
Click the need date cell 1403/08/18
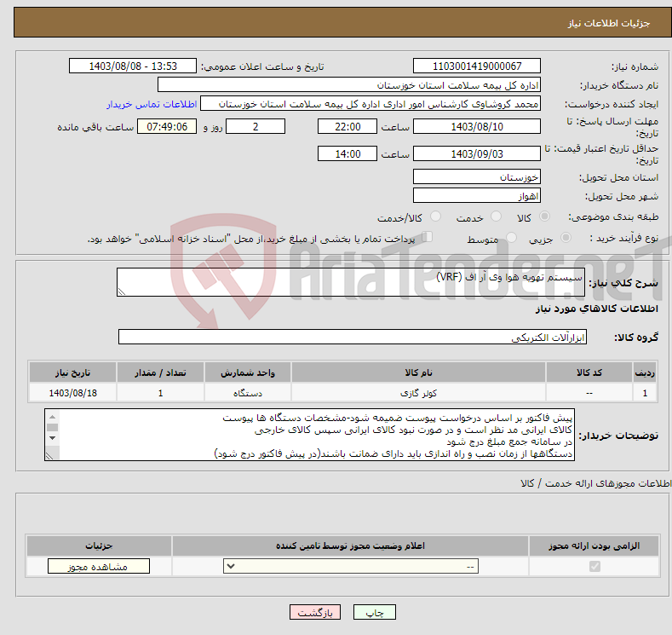72,393
